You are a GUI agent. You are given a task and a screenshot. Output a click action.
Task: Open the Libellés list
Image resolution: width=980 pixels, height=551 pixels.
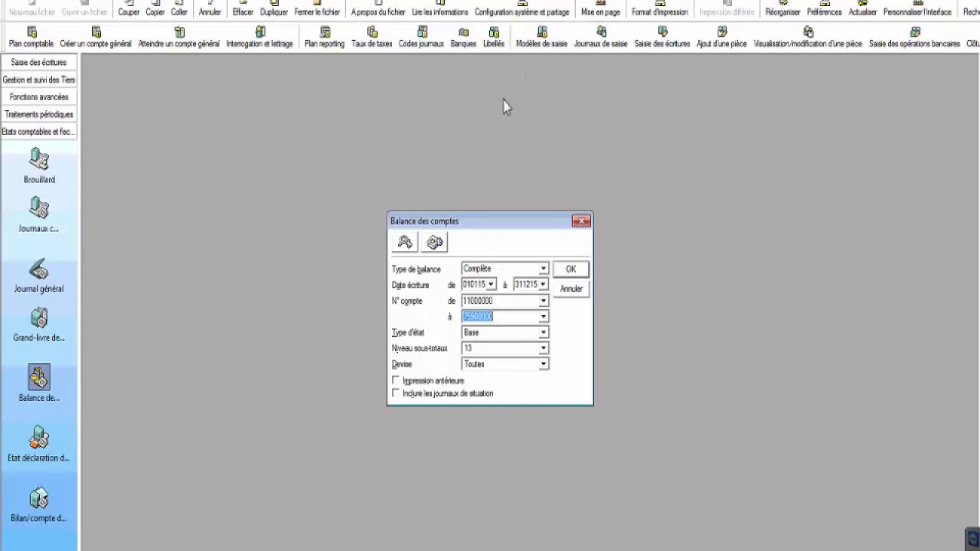click(x=494, y=37)
